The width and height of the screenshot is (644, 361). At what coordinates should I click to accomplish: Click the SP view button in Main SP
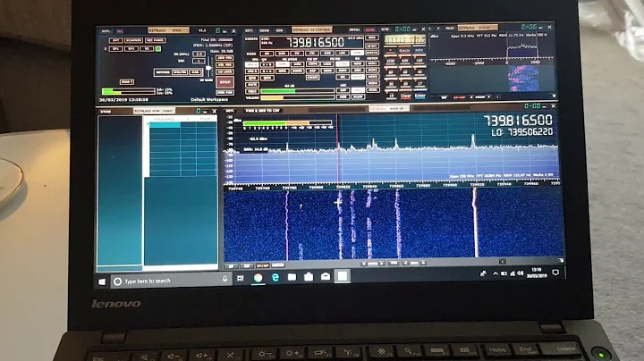point(231,265)
